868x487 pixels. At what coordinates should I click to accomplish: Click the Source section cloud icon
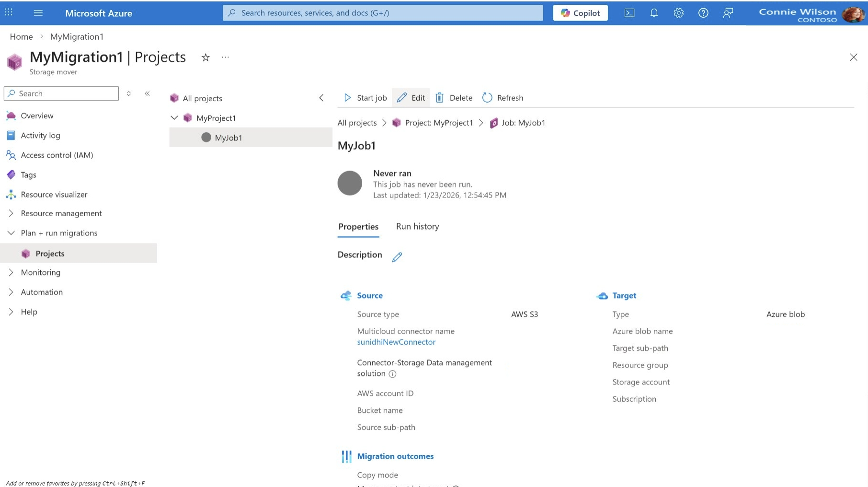pyautogui.click(x=346, y=295)
